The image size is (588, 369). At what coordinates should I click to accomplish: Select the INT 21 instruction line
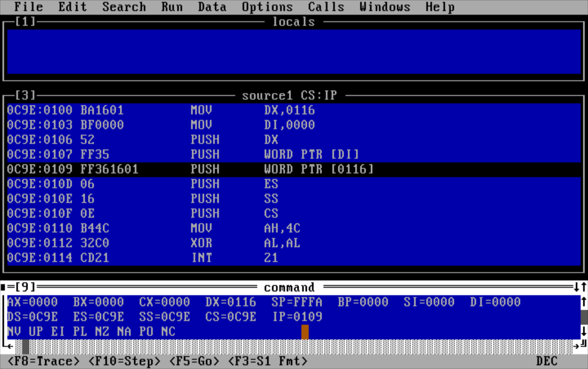(294, 258)
